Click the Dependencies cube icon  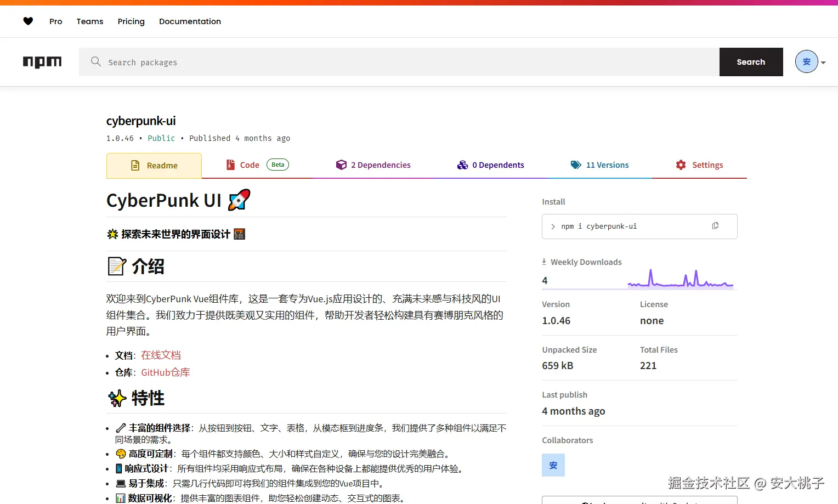pos(341,165)
